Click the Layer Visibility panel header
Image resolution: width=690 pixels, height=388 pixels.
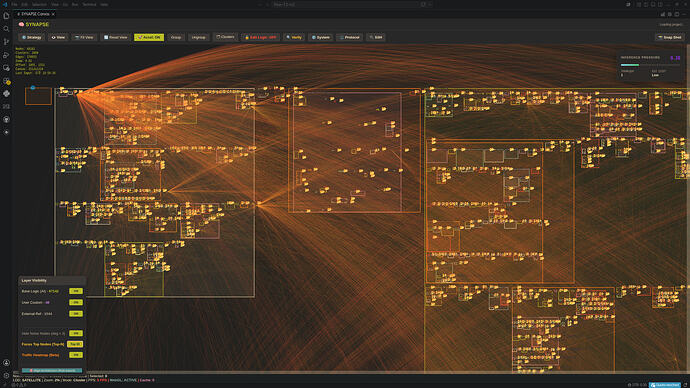coord(52,280)
